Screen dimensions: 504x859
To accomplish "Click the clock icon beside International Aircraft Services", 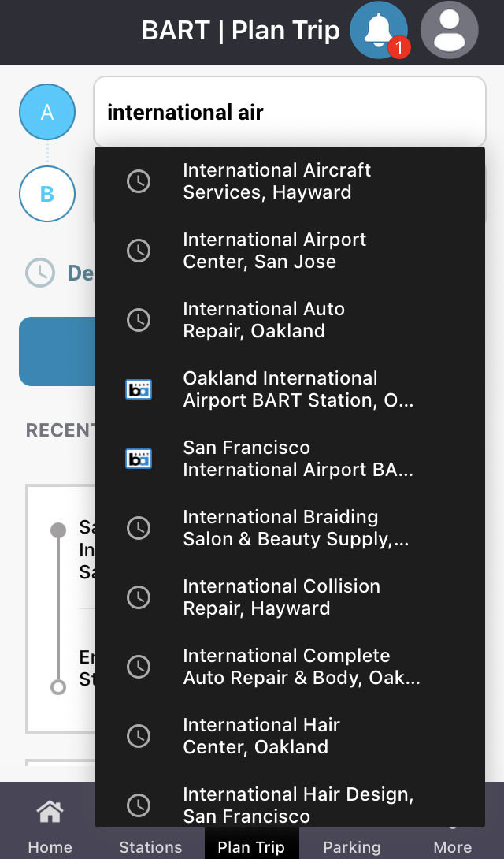I will [x=139, y=181].
